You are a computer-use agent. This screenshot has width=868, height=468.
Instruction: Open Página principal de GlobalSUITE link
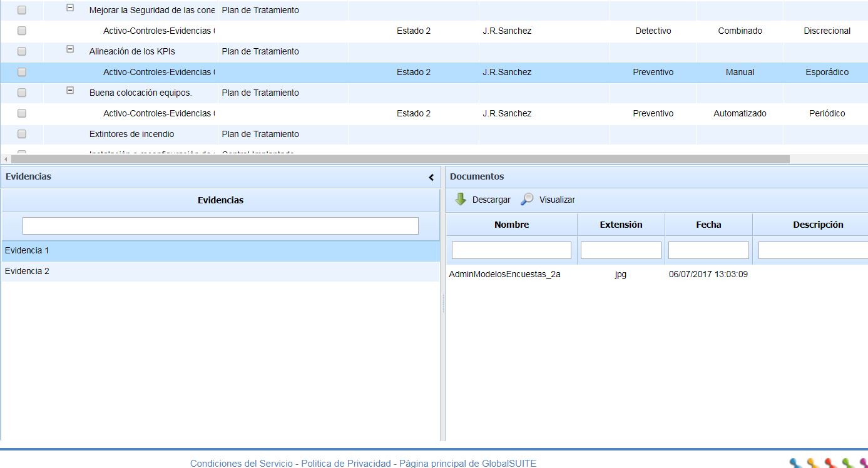pyautogui.click(x=467, y=464)
